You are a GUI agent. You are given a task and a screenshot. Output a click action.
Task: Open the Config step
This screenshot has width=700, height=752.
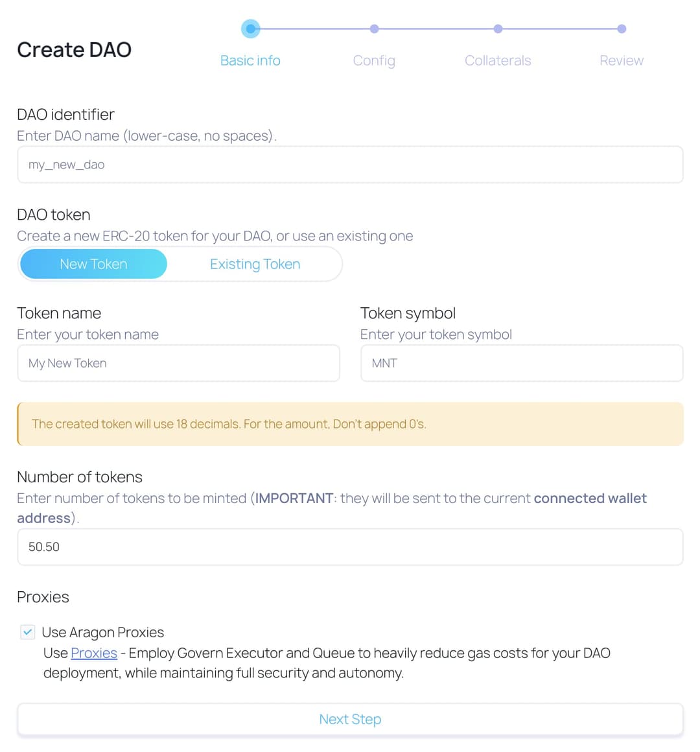coord(374,60)
